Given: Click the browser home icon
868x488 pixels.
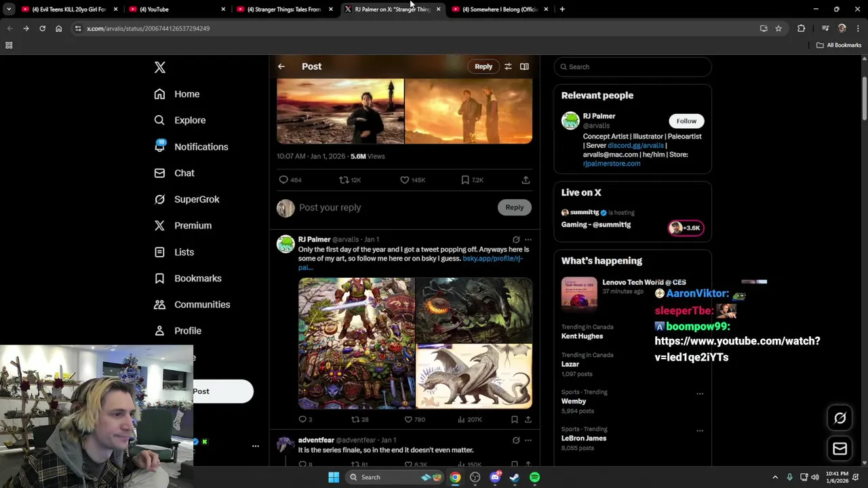Looking at the screenshot, I should pyautogui.click(x=58, y=28).
